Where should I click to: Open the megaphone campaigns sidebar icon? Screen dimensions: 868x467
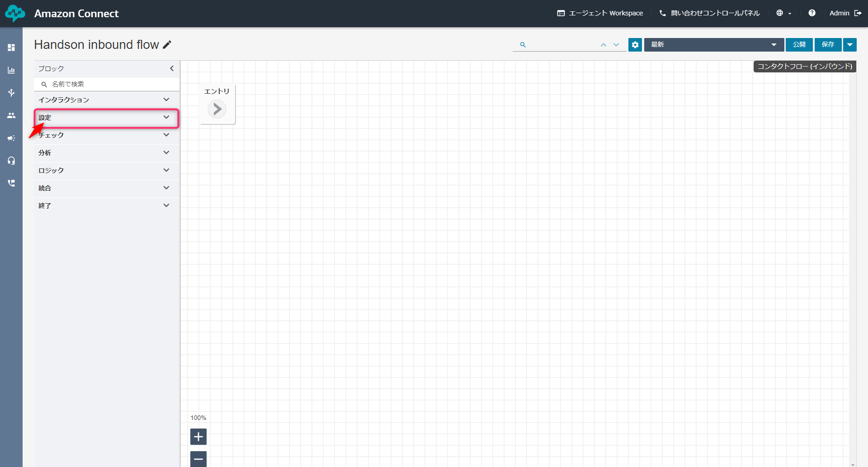pyautogui.click(x=11, y=138)
